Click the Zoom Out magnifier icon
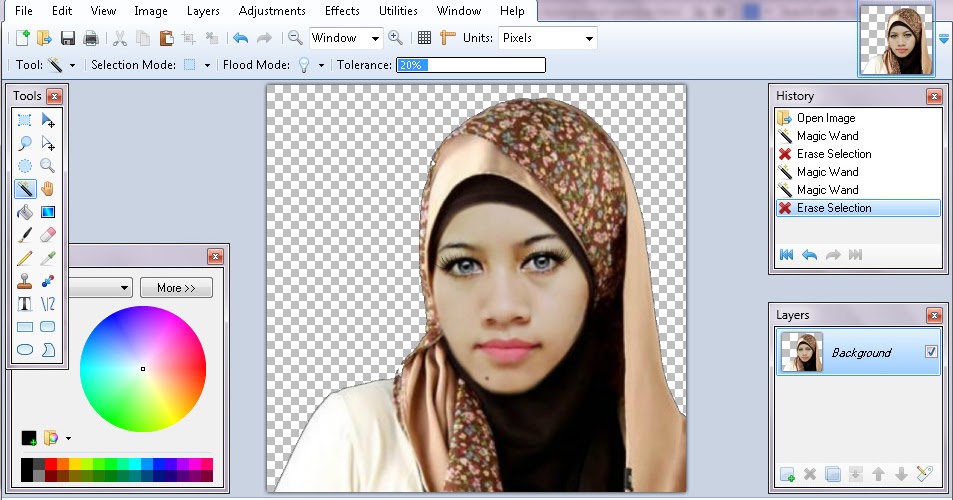 (295, 38)
